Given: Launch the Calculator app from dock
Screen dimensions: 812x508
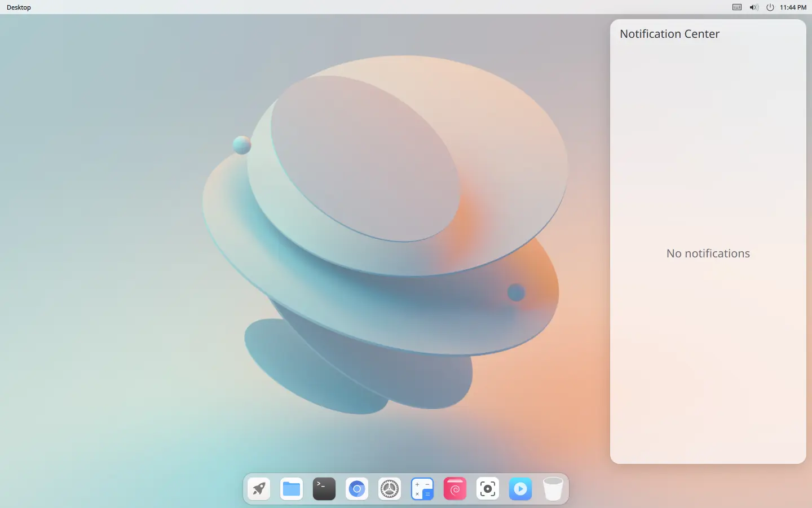Looking at the screenshot, I should click(422, 489).
